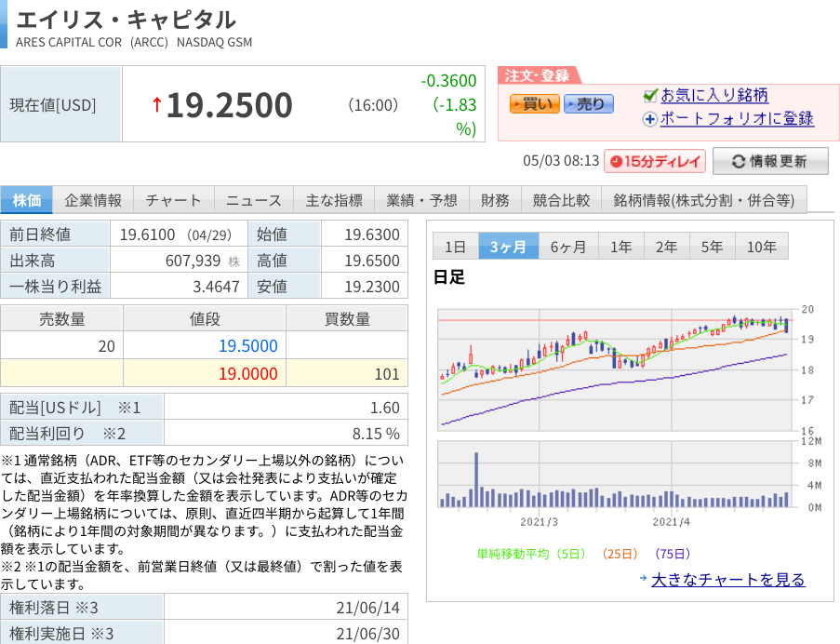Click the エイリス・キャピタル heading
Image resolution: width=840 pixels, height=644 pixels.
[x=126, y=20]
